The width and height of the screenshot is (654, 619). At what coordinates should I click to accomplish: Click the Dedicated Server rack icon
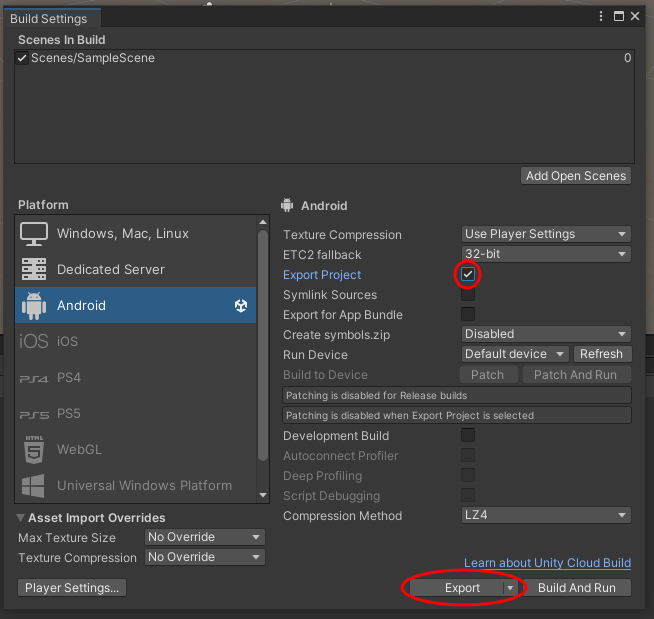click(x=34, y=269)
